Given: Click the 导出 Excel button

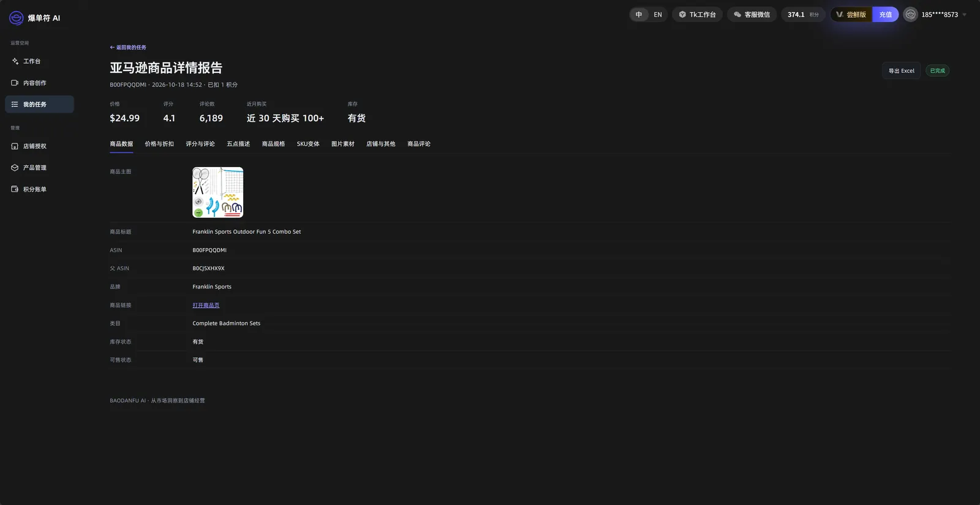Looking at the screenshot, I should point(901,71).
